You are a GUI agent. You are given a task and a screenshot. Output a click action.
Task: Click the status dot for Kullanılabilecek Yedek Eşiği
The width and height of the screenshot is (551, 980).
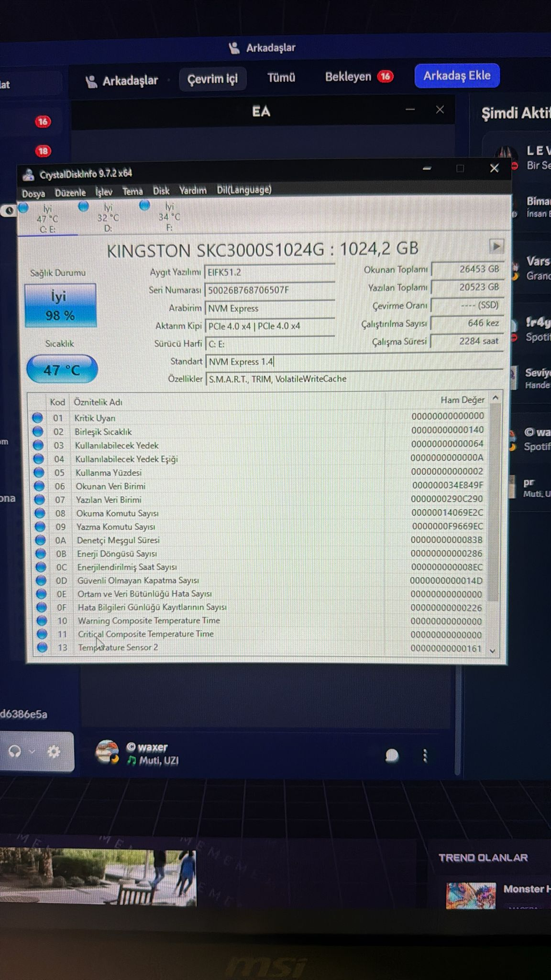click(39, 458)
